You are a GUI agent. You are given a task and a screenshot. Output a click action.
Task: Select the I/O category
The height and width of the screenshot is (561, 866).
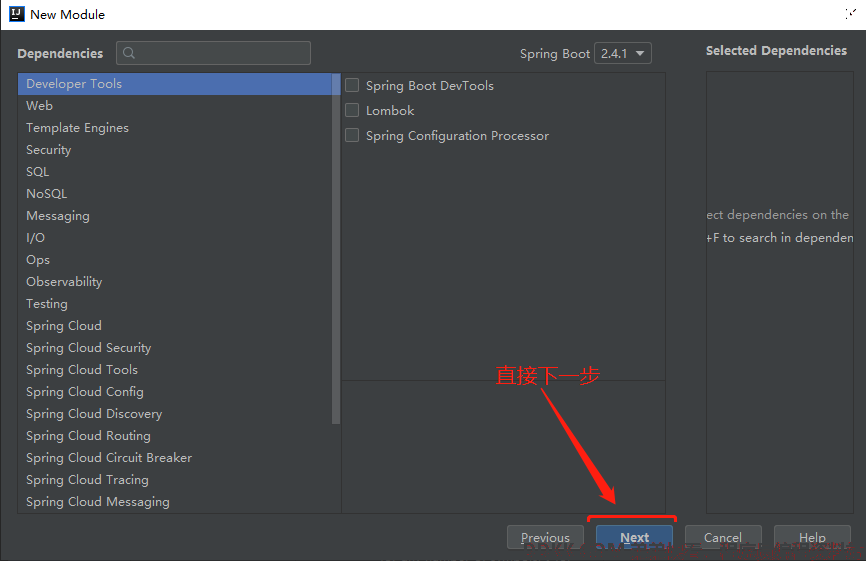pos(175,238)
